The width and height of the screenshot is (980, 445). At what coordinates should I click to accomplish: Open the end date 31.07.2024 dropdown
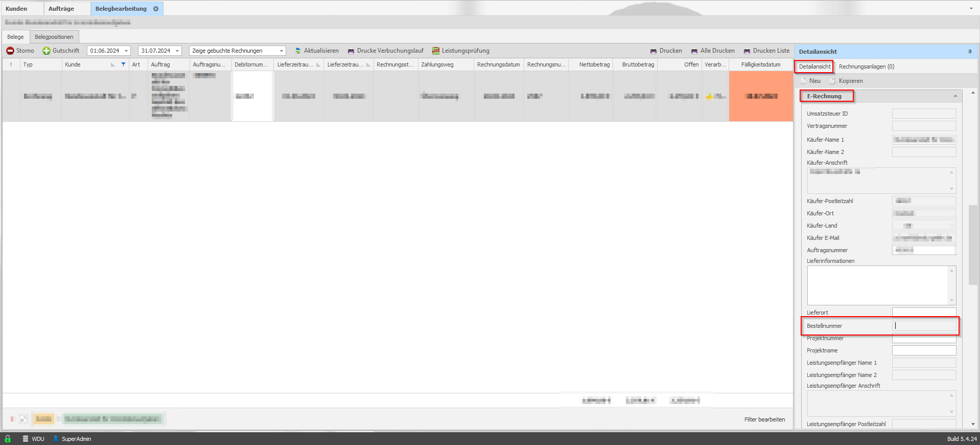click(x=177, y=51)
